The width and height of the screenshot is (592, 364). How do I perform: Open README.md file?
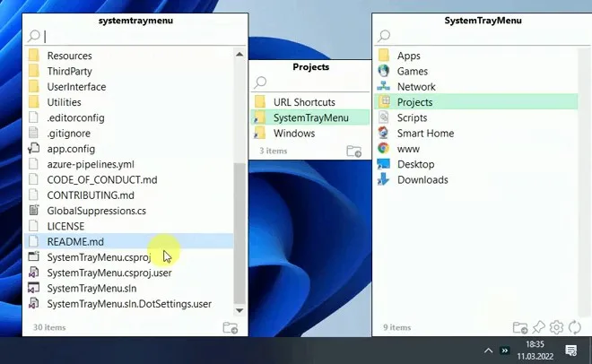[129, 241]
